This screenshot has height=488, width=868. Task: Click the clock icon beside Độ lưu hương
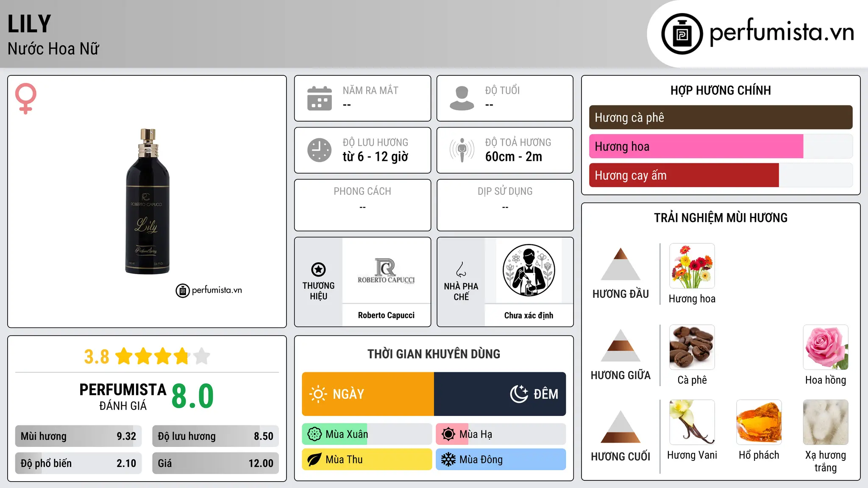pos(320,150)
